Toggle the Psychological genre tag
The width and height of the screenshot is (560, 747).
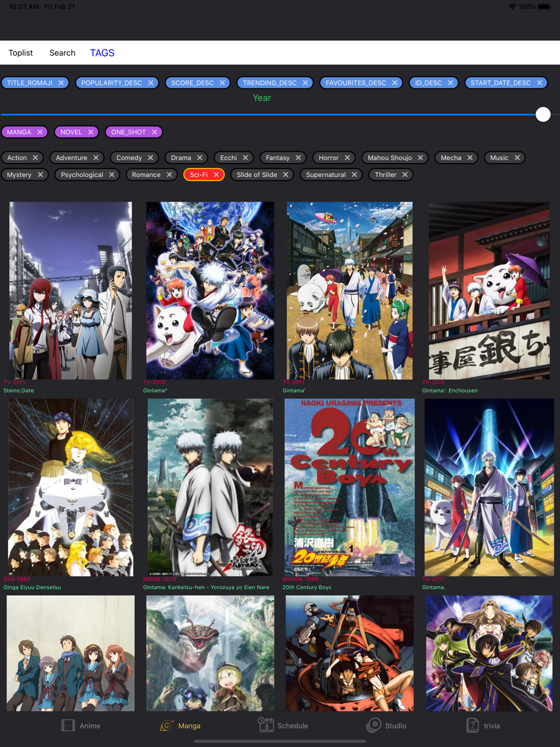[87, 175]
